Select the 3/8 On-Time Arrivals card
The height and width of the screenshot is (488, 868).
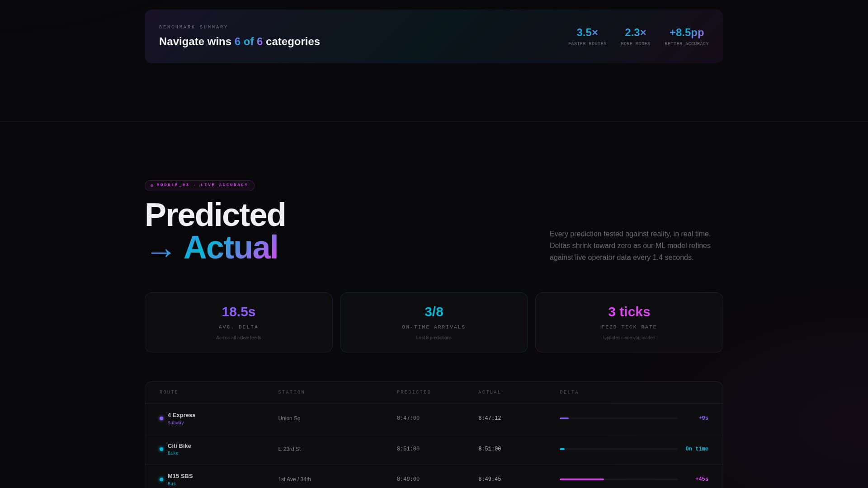[x=434, y=322]
